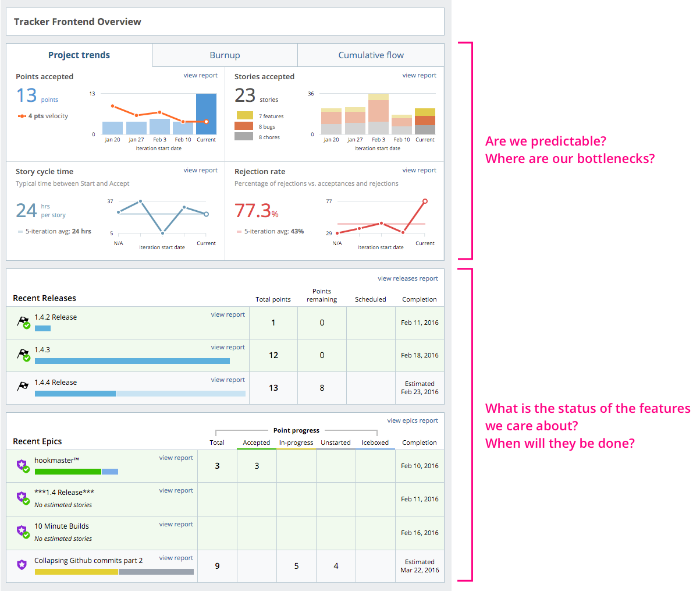Viewport: 700px width, 591px height.
Task: Click the ***1.4 Release*** epic shield icon
Action: [23, 498]
